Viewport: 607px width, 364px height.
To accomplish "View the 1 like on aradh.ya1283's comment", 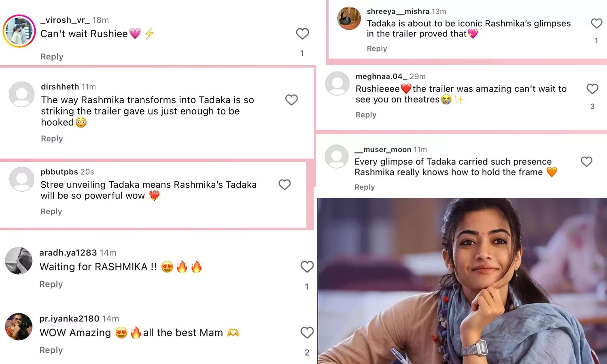I will pos(306,286).
